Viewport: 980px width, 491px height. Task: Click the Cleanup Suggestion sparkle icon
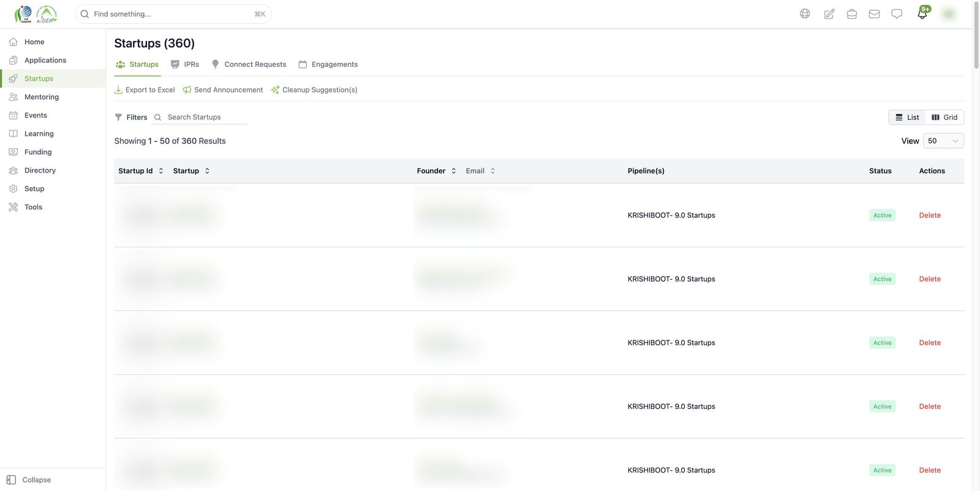(275, 90)
